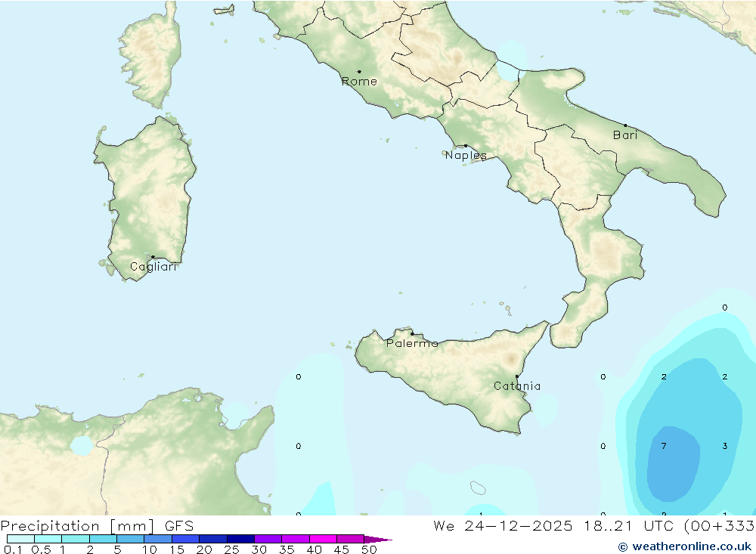The image size is (756, 554).
Task: Pick the 1–2 mm legend swatch
Action: click(76, 539)
